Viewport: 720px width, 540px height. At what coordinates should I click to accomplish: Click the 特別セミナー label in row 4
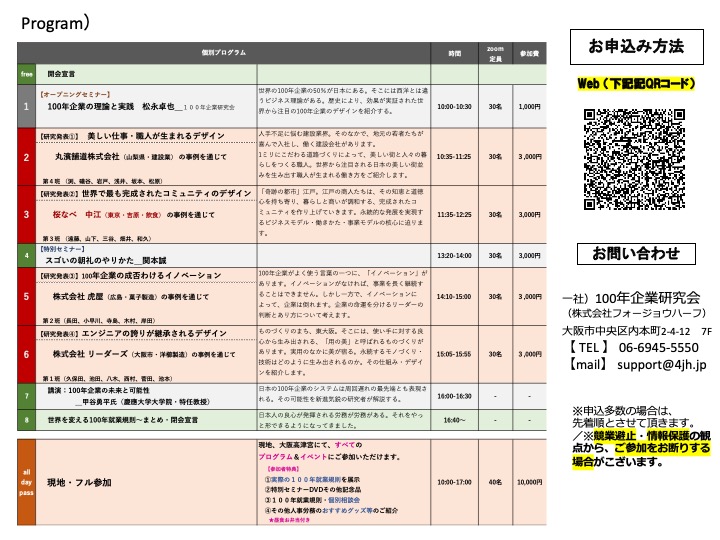[62, 249]
